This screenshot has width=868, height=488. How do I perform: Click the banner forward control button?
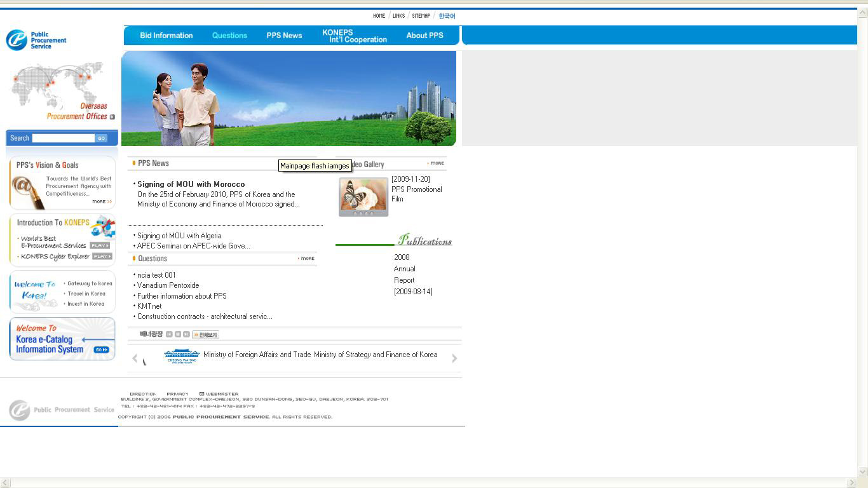pyautogui.click(x=186, y=334)
